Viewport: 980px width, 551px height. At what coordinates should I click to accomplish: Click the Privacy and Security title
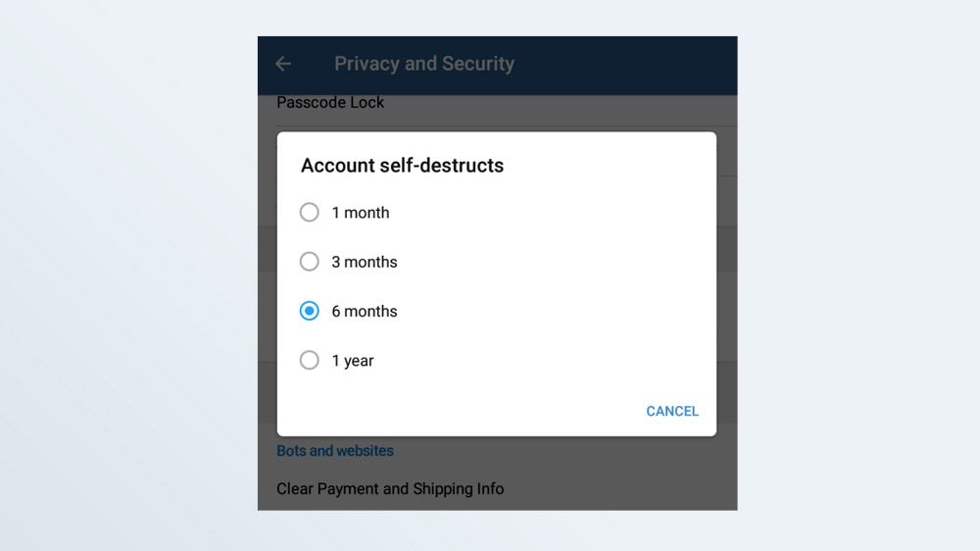424,64
